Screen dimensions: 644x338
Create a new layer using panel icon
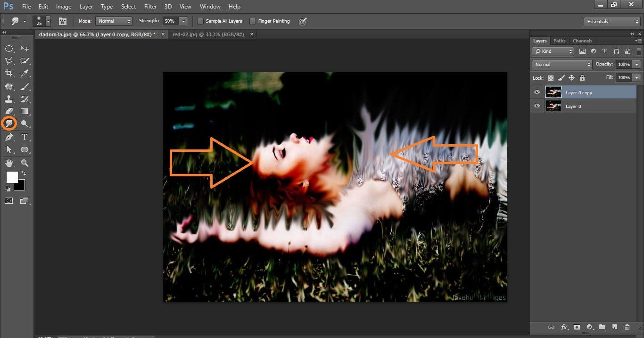coord(614,327)
